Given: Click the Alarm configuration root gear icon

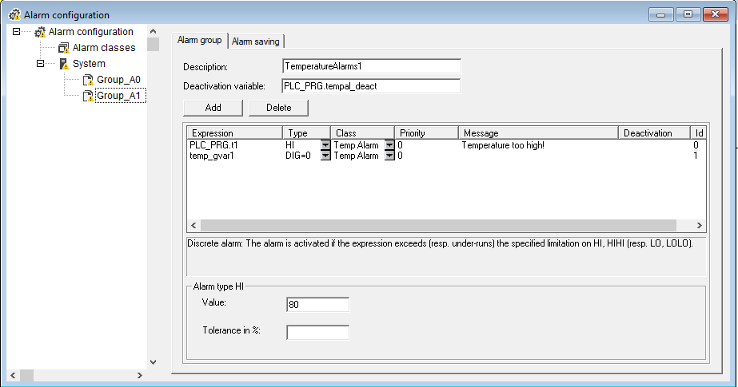Looking at the screenshot, I should pyautogui.click(x=40, y=32).
